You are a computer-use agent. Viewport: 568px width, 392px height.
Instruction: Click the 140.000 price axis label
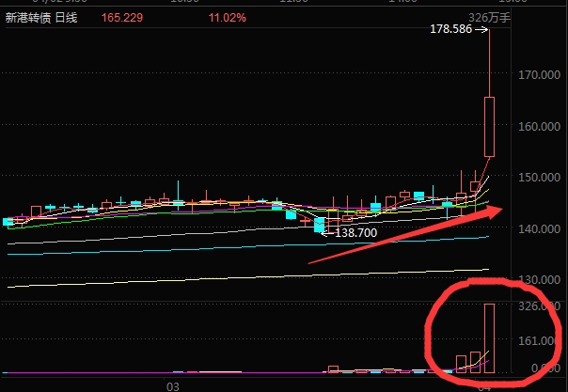coord(540,228)
